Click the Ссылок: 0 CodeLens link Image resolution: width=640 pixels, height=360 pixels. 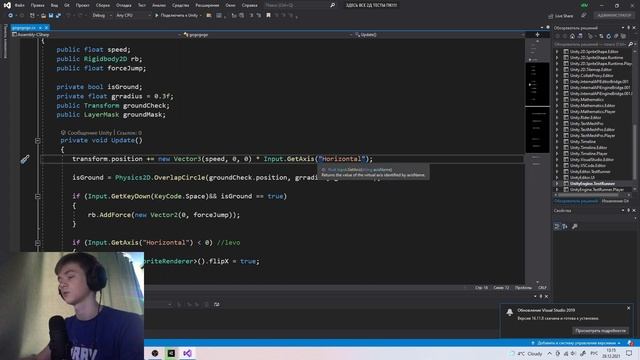tap(129, 133)
